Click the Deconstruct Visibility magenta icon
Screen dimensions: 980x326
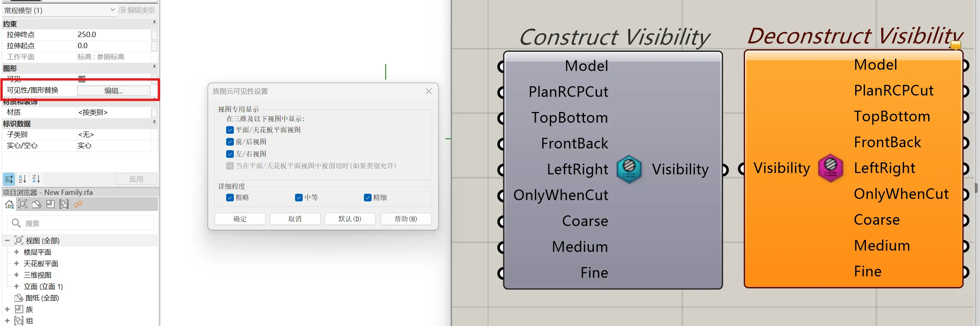pos(830,168)
